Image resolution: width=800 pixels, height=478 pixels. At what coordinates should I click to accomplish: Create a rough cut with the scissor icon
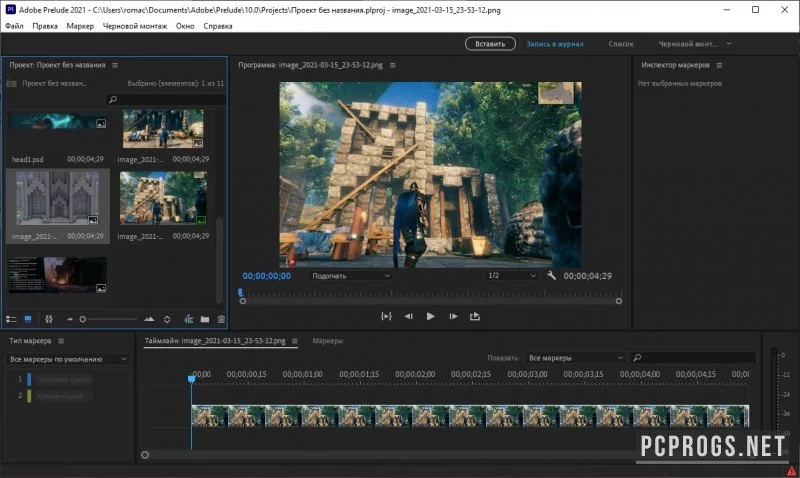click(188, 319)
